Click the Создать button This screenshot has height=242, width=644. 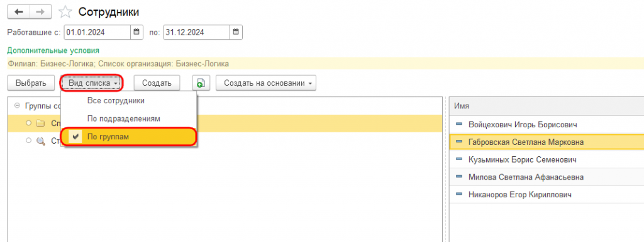(x=157, y=83)
